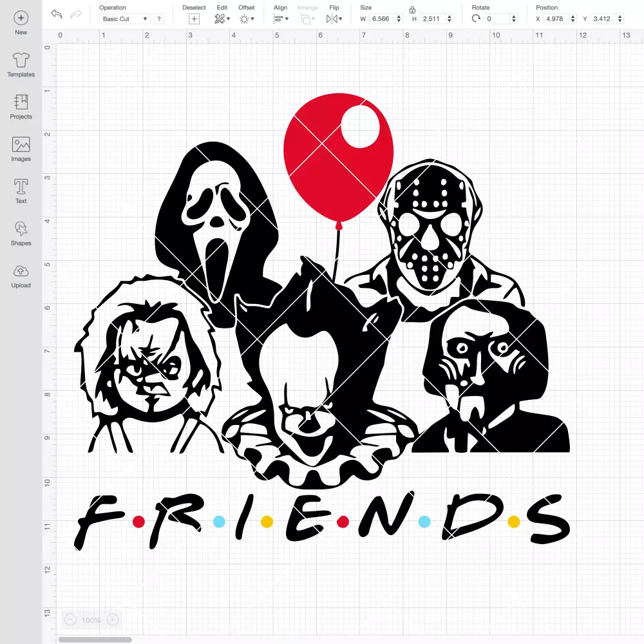The width and height of the screenshot is (644, 644).
Task: Adjust the X position stepper
Action: click(x=573, y=19)
